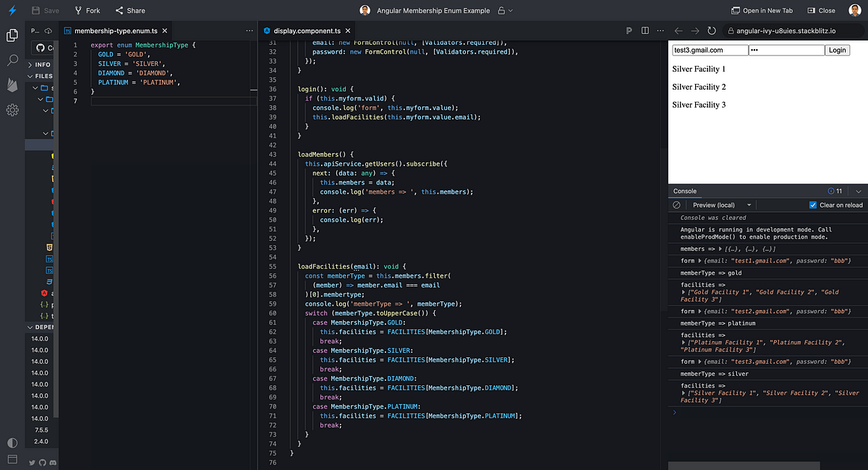This screenshot has height=470, width=868.
Task: Click the preview URL address bar
Action: (x=794, y=31)
